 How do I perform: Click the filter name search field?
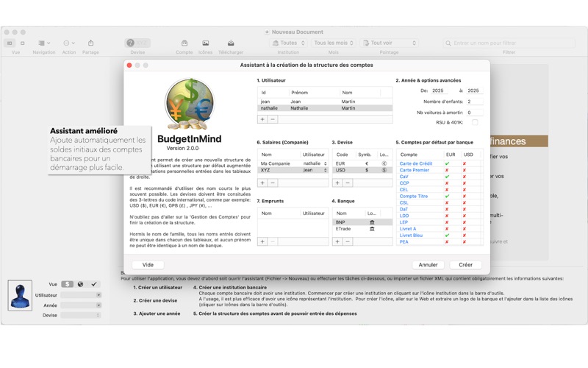tap(509, 43)
